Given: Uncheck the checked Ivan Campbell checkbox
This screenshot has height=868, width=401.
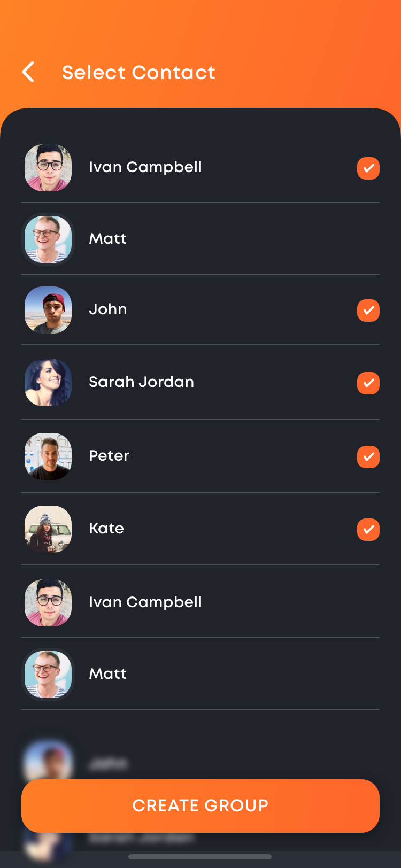Looking at the screenshot, I should tap(368, 168).
